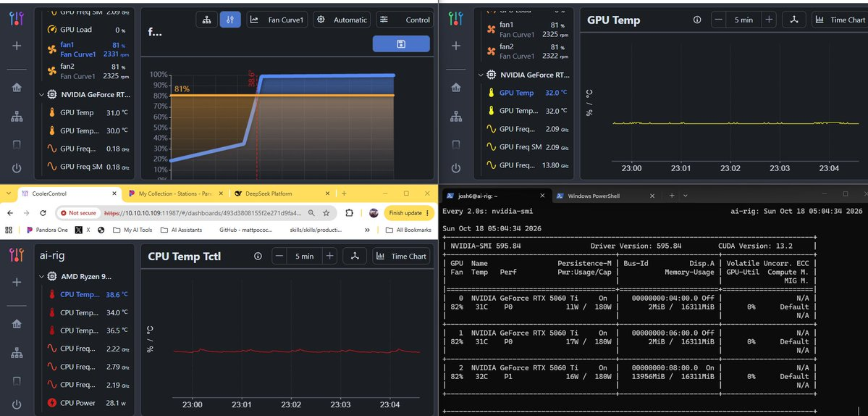
Task: Collapse NVIDIA GeForce RT... group in fan curve window
Action: pos(41,95)
